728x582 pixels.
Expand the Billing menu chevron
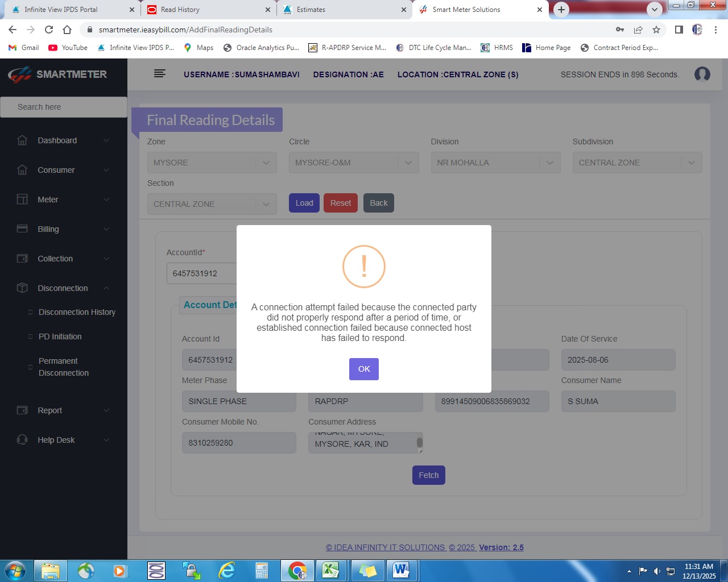click(x=106, y=229)
